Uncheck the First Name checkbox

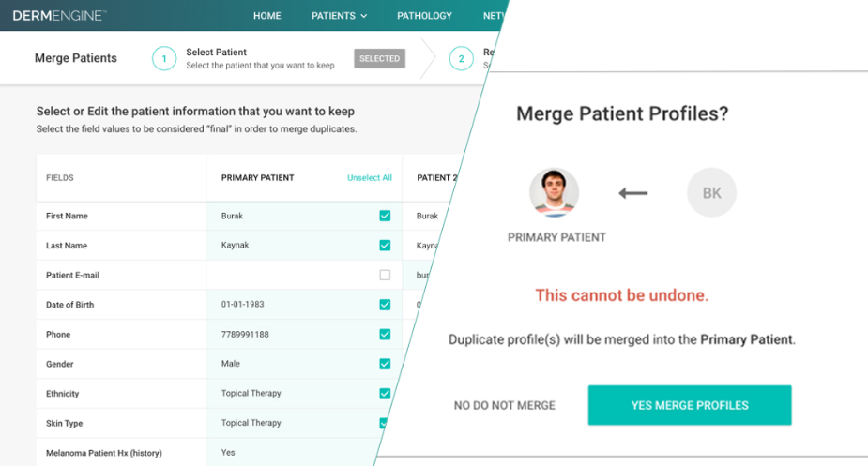pos(385,216)
